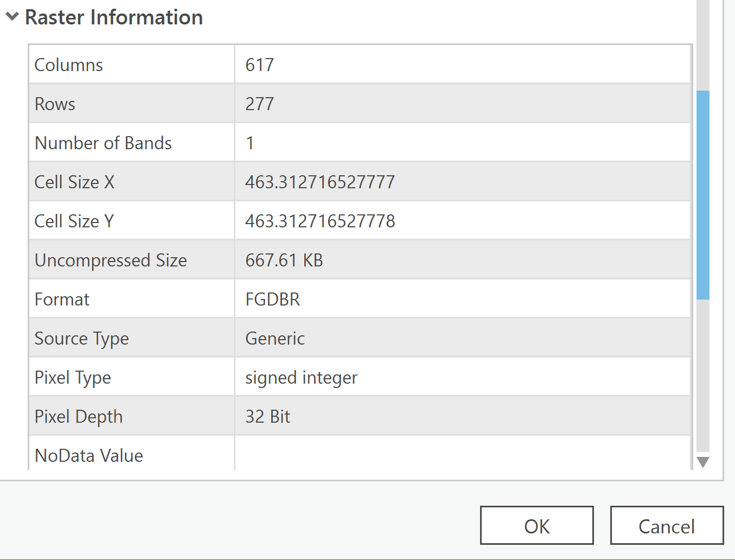The image size is (735, 560).
Task: Select the Cell Size X value
Action: [x=320, y=182]
